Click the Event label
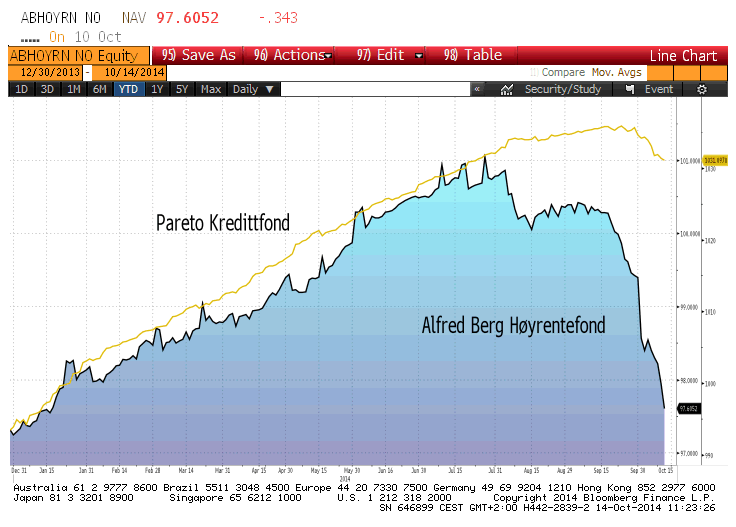Viewport: 736px width, 527px height. tap(659, 89)
